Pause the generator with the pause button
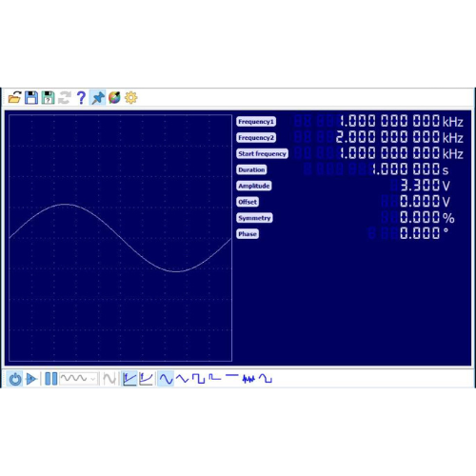 click(50, 379)
